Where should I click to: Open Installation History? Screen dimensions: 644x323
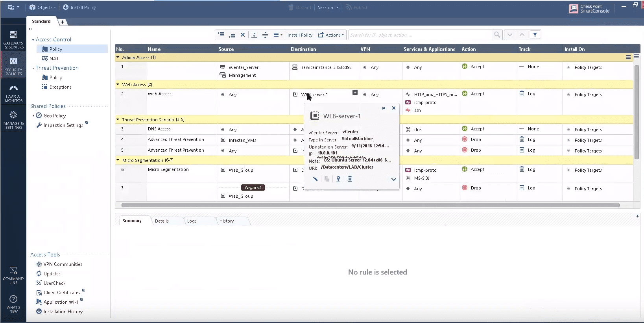click(59, 312)
